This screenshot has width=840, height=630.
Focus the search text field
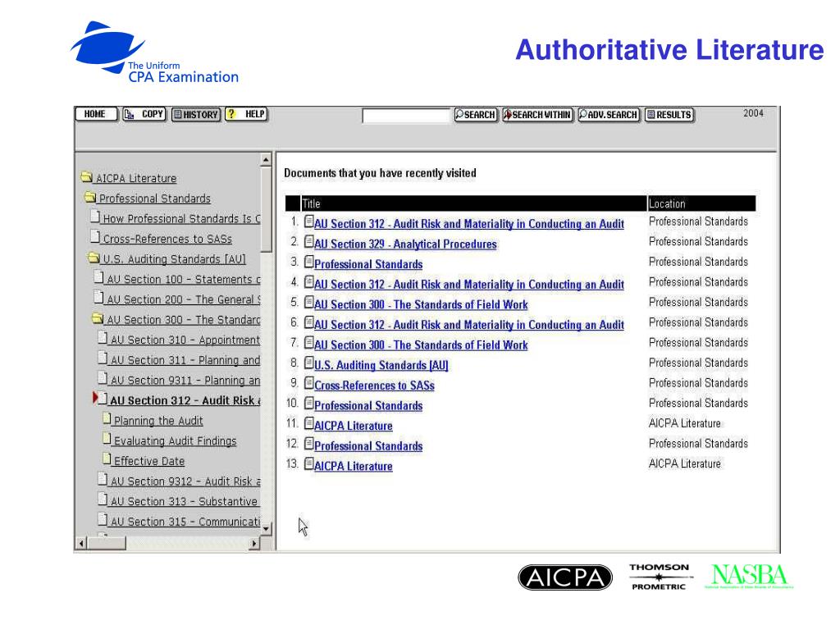tap(405, 115)
